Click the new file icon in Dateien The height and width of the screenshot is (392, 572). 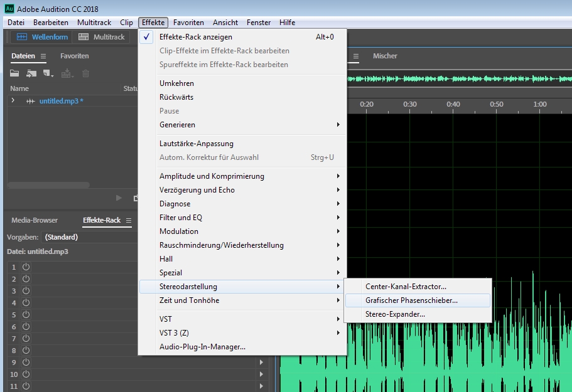(x=48, y=73)
